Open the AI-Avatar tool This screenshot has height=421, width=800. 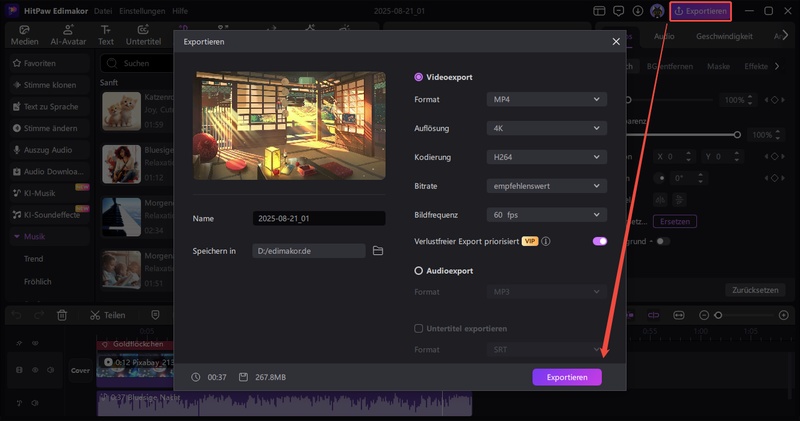(x=67, y=35)
